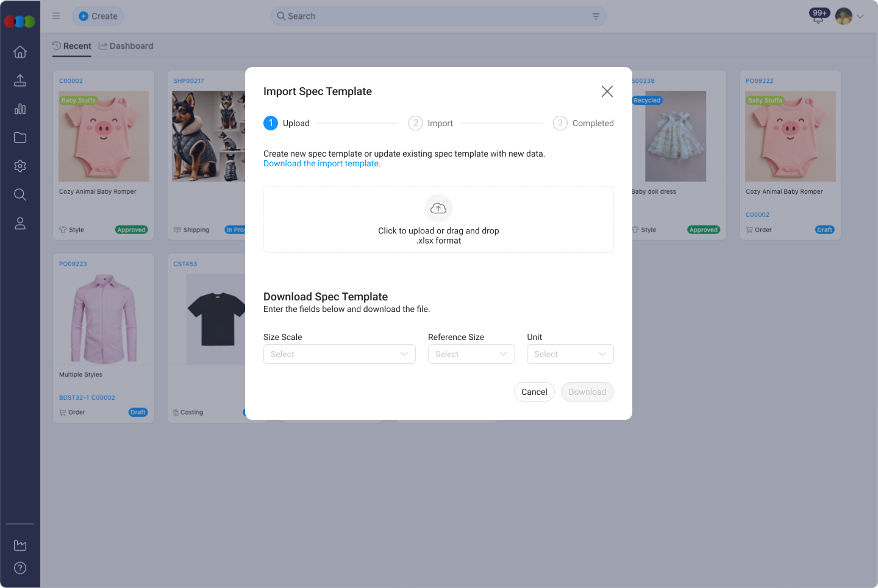Screen dimensions: 878x588
Task: Click the upload tray icon in the sidebar
Action: pyautogui.click(x=20, y=80)
